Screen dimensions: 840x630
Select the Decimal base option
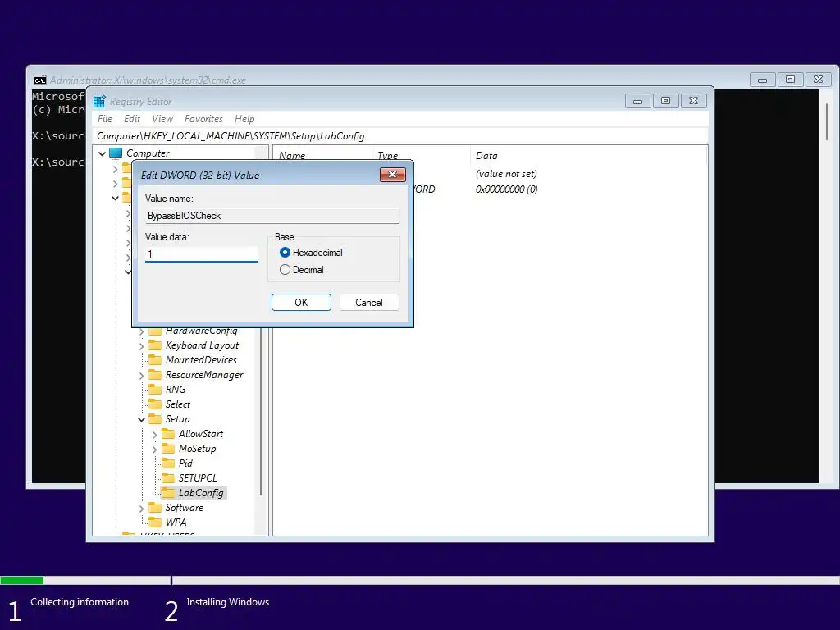pyautogui.click(x=302, y=269)
